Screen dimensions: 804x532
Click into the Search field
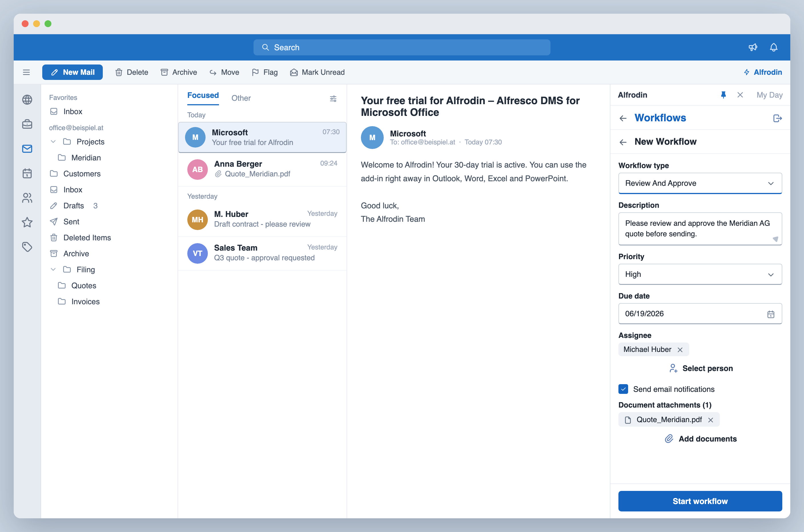[x=402, y=47]
